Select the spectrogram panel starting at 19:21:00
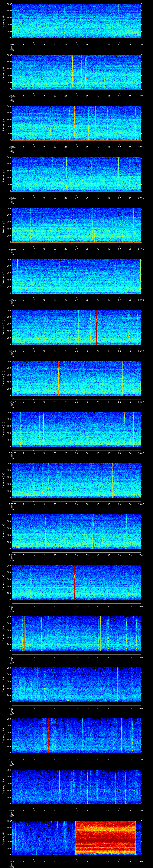This screenshot has height=868, width=153. (x=76, y=276)
